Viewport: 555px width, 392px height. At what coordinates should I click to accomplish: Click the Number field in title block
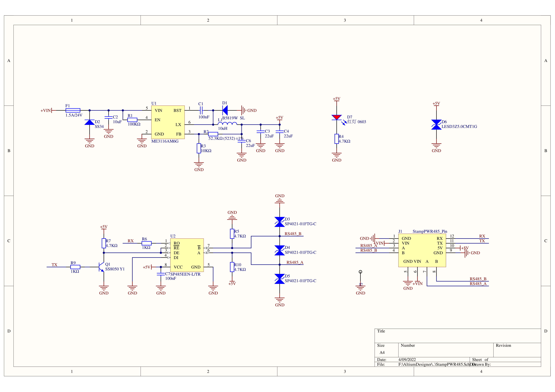[x=446, y=350]
